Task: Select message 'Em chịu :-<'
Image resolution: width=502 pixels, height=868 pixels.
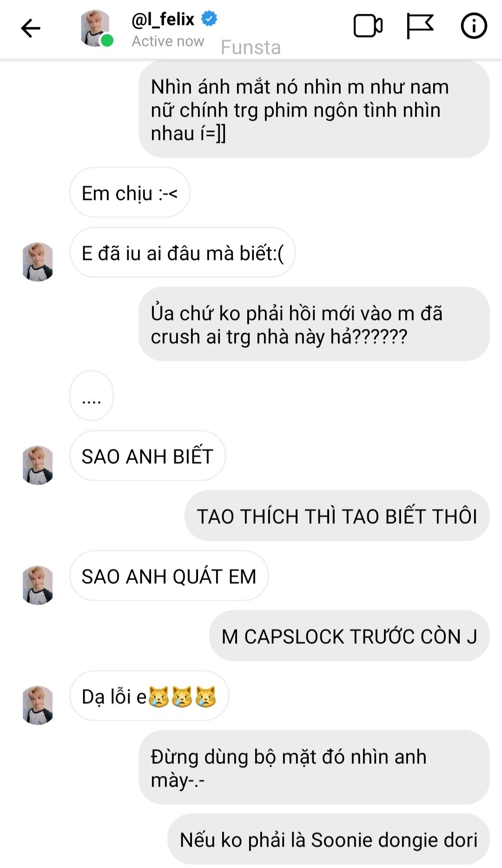Action: click(130, 193)
